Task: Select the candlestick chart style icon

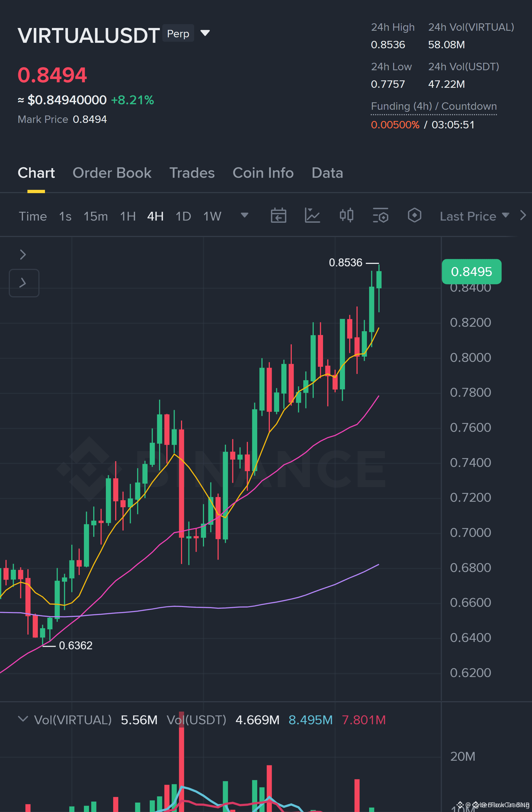Action: point(346,216)
